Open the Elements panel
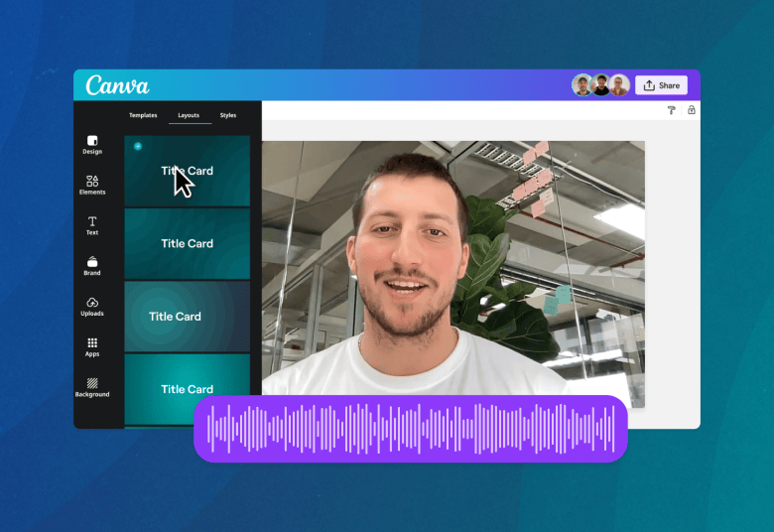The height and width of the screenshot is (532, 774). point(92,186)
